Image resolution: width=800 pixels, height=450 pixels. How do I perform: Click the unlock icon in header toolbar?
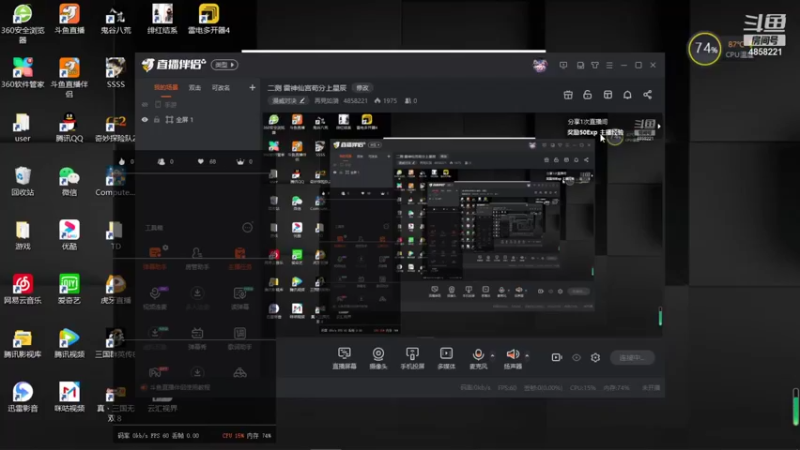click(x=587, y=95)
